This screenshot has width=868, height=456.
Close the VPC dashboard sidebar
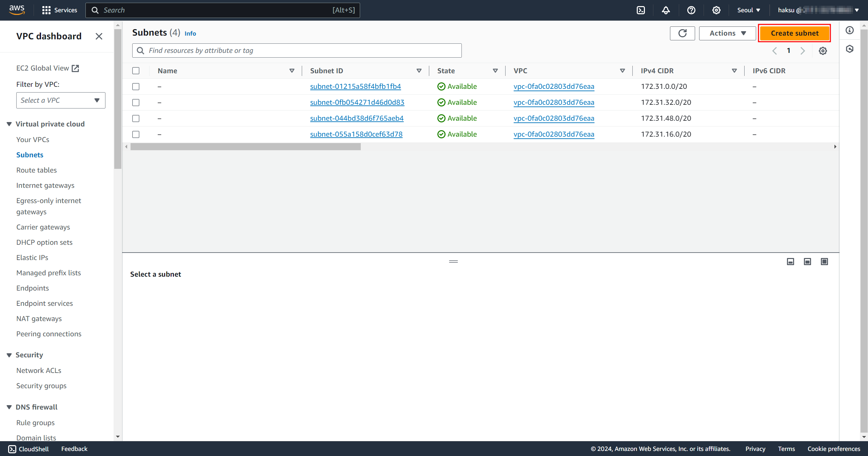tap(99, 36)
